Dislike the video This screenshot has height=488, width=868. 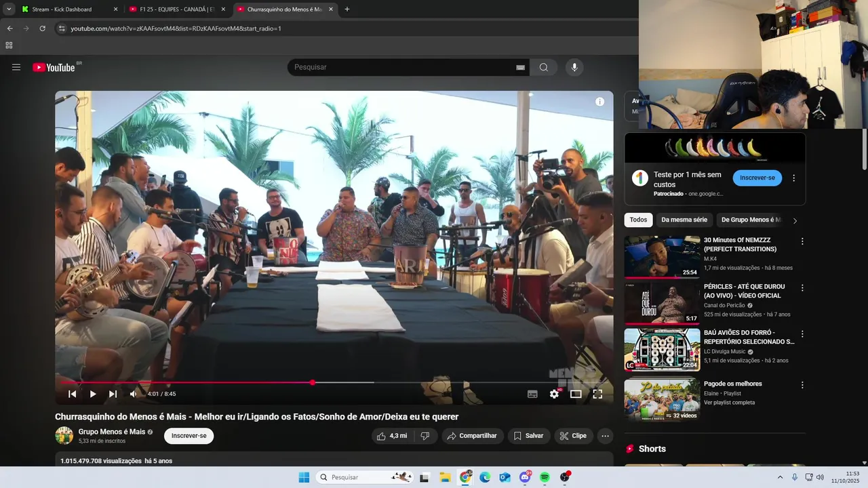pos(425,436)
